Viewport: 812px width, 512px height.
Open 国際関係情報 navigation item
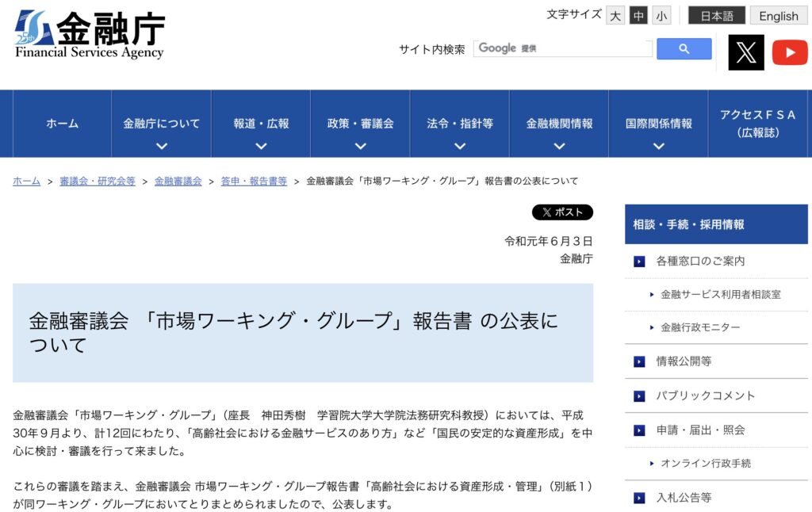(x=659, y=124)
